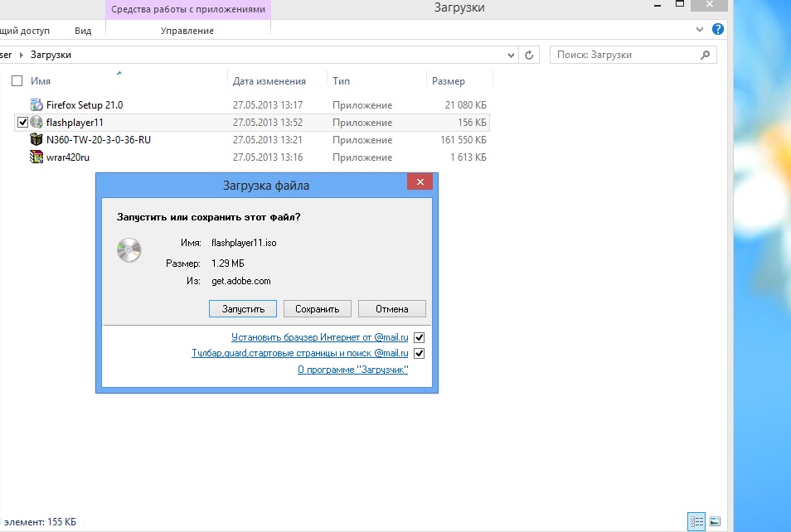Select the N360-TW-20-3-0-36-RU file icon
791x532 pixels.
pos(36,140)
